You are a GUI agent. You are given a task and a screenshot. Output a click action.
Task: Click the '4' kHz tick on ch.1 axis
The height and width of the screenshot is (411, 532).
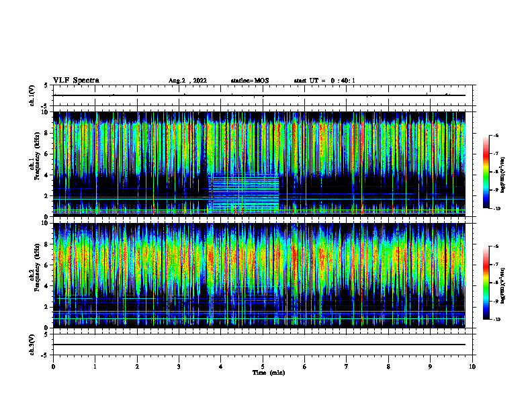47,175
